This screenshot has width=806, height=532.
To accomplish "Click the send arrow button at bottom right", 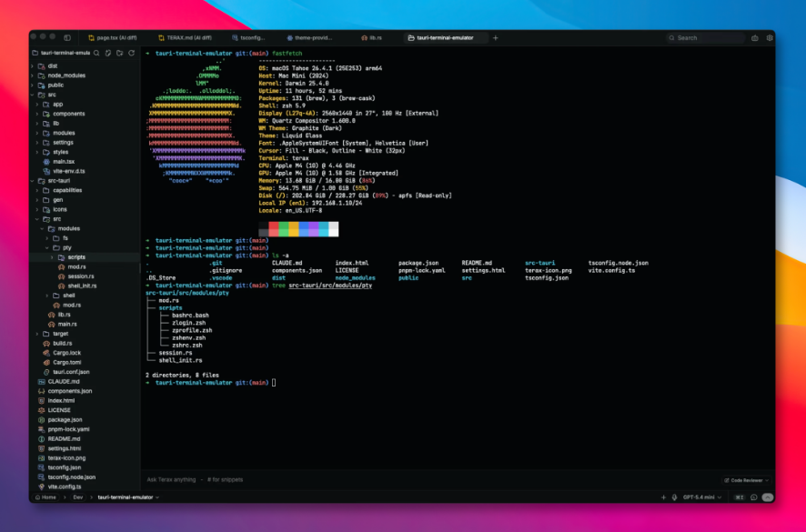I will [x=768, y=497].
